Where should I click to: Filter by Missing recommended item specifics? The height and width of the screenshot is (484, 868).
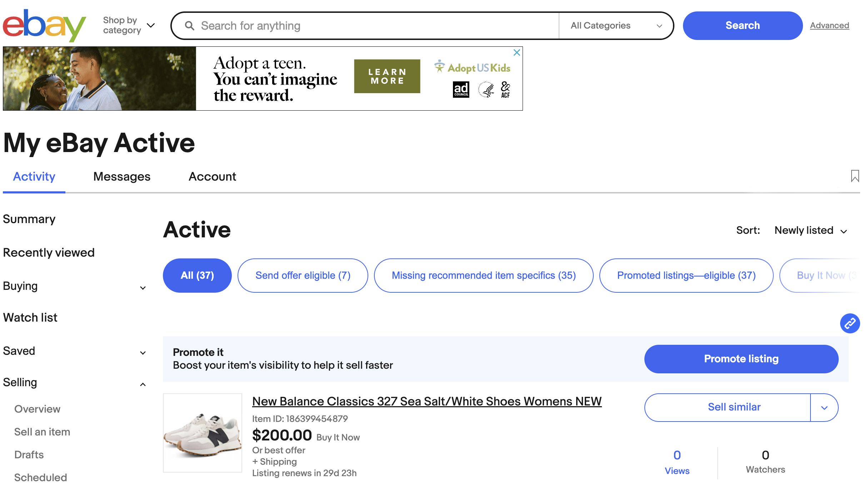(x=483, y=276)
